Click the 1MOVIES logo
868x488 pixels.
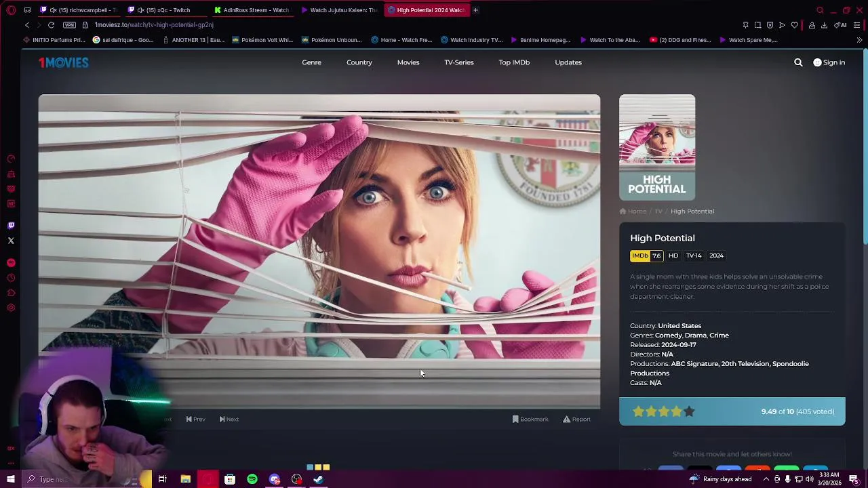point(64,62)
